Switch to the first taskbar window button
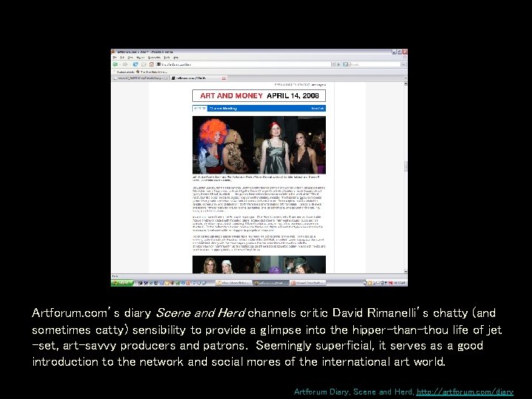This screenshot has width=532, height=399. click(x=233, y=282)
